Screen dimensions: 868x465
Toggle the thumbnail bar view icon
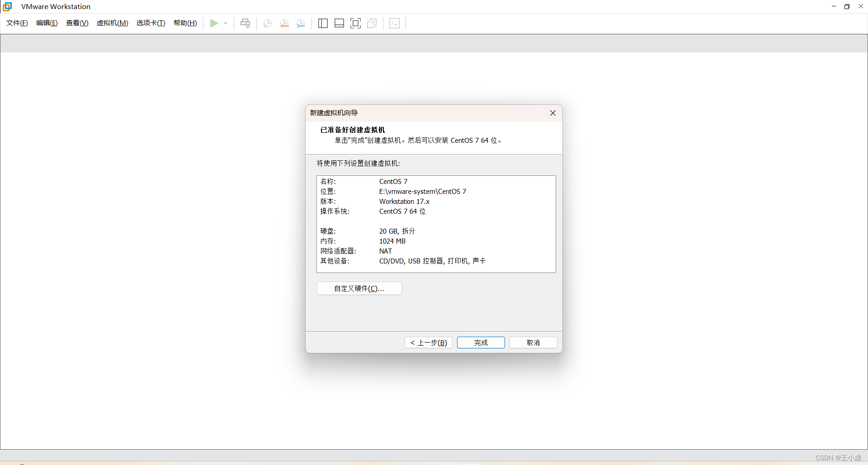click(339, 23)
